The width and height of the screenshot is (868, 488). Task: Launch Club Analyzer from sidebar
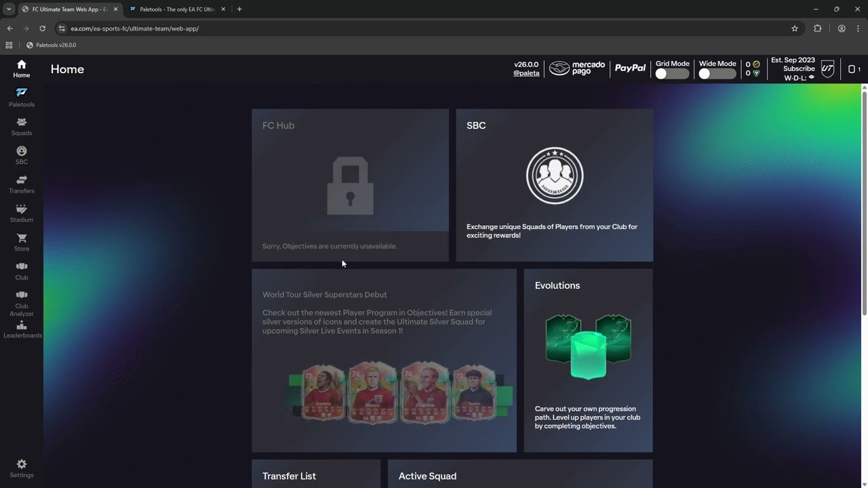pos(21,303)
